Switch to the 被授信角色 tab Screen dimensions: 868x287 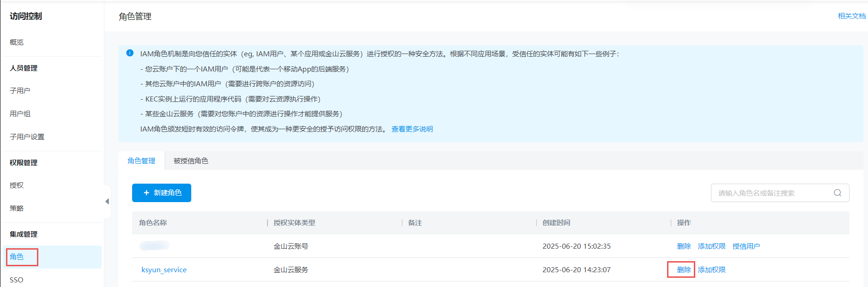point(191,161)
